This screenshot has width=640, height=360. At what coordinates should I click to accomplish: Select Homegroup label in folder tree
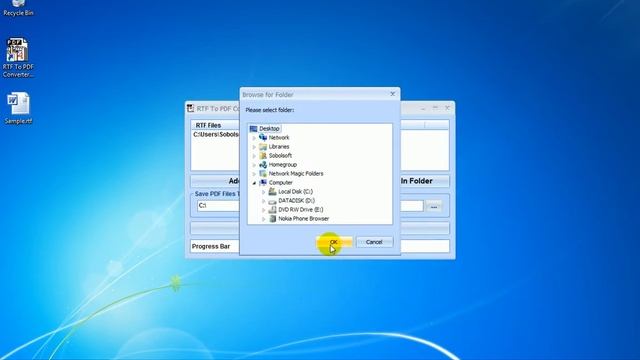(x=282, y=164)
